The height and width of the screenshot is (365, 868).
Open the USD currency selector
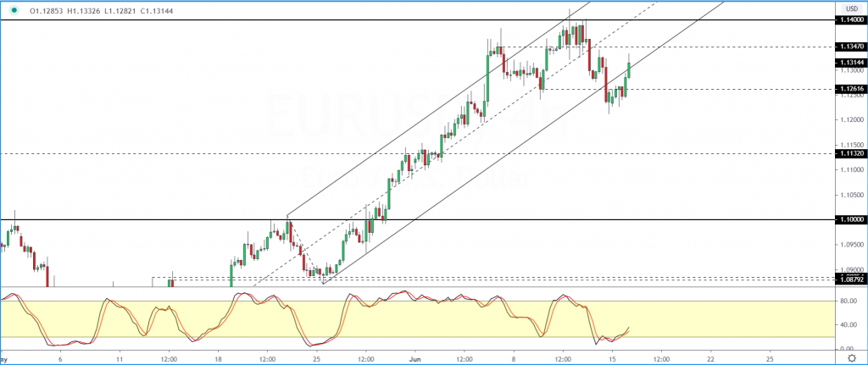coord(851,8)
